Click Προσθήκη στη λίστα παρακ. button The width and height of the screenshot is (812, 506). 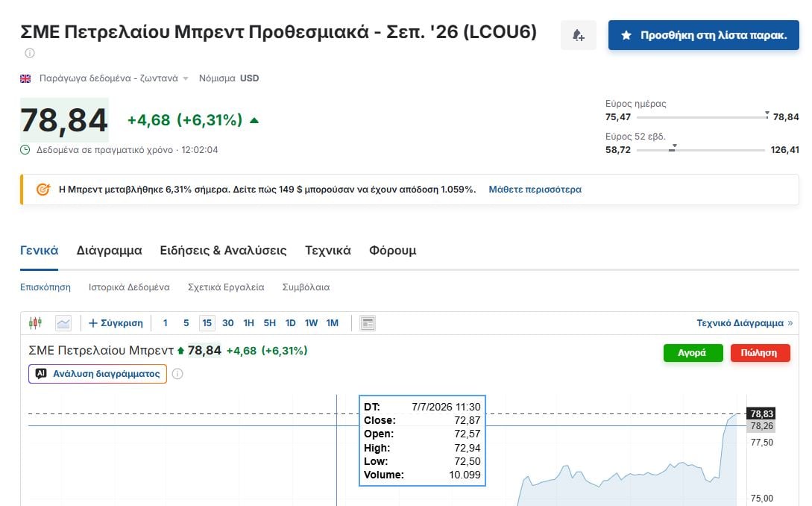point(704,35)
